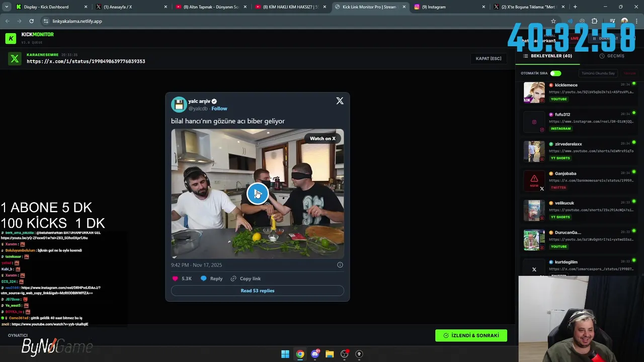644x362 pixels.
Task: Select kurtdegilim queue entry name
Action: [566, 262]
